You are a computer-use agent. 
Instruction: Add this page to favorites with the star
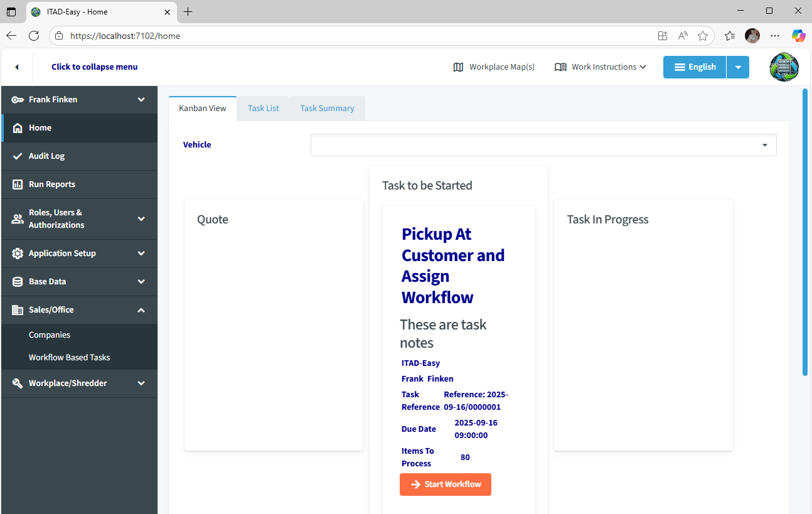coord(703,36)
